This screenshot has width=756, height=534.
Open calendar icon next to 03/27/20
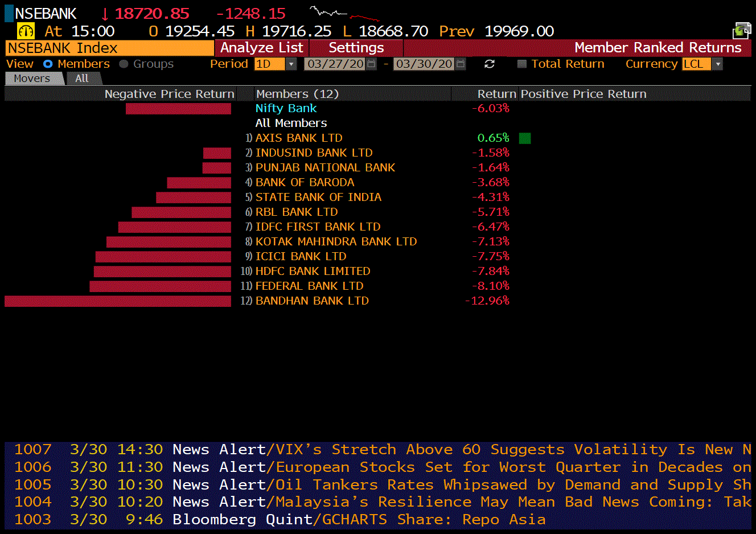tap(371, 64)
